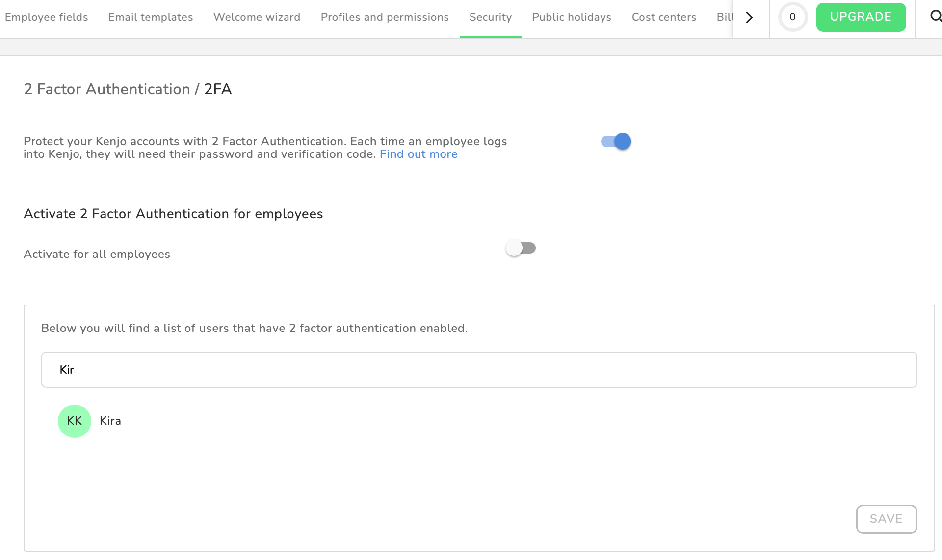The height and width of the screenshot is (560, 942).
Task: Click the 2 Factor Authentication heading
Action: click(128, 89)
